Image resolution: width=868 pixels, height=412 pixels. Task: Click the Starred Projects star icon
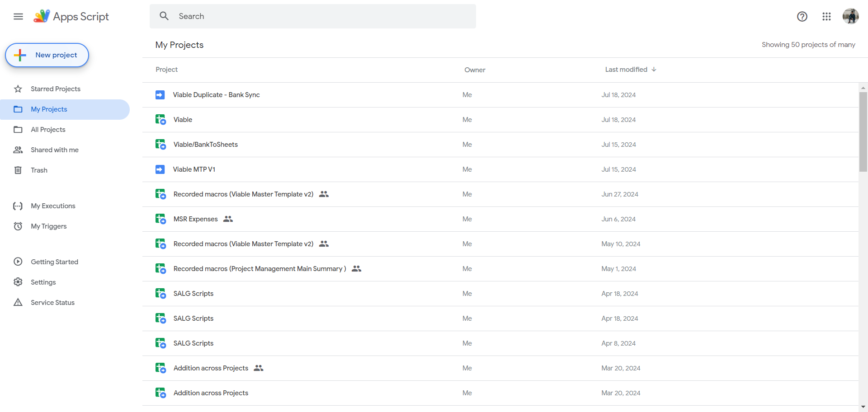[18, 89]
